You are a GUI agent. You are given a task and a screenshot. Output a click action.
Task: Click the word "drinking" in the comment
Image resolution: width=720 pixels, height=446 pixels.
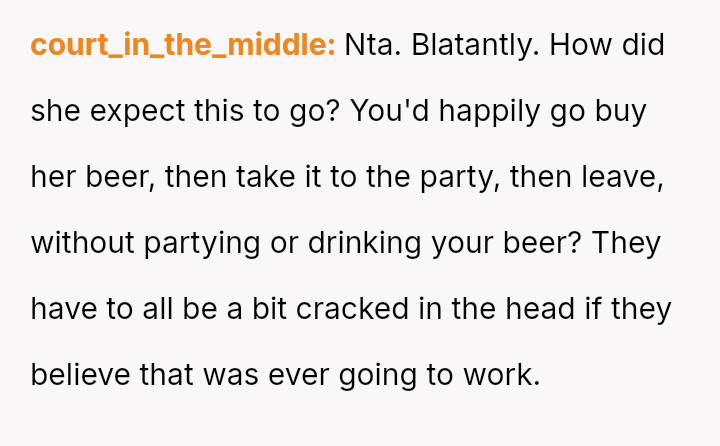[x=367, y=243]
